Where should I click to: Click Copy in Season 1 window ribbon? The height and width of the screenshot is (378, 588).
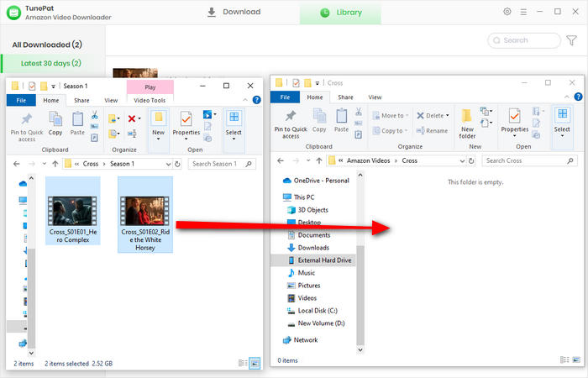[55, 123]
